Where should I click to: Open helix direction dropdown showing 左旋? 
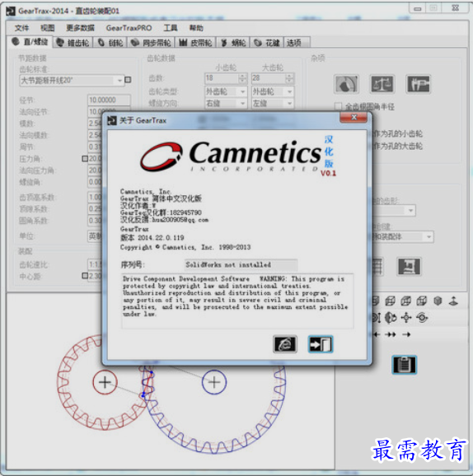point(273,104)
